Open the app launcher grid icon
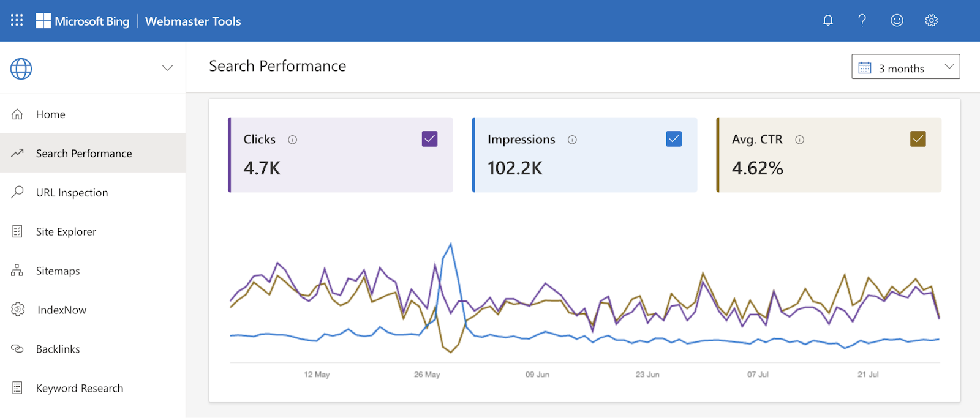This screenshot has height=418, width=980. (x=17, y=20)
